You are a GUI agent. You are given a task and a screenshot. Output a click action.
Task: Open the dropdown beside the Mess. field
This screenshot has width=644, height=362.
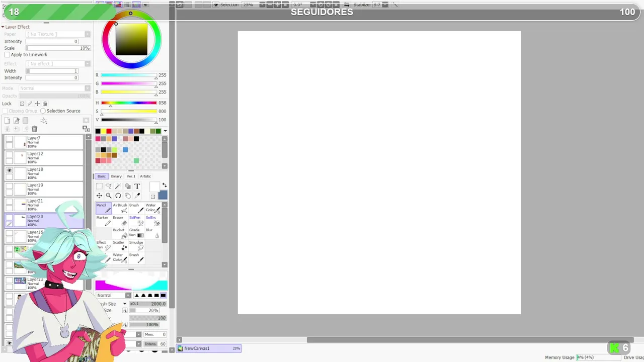(138, 334)
